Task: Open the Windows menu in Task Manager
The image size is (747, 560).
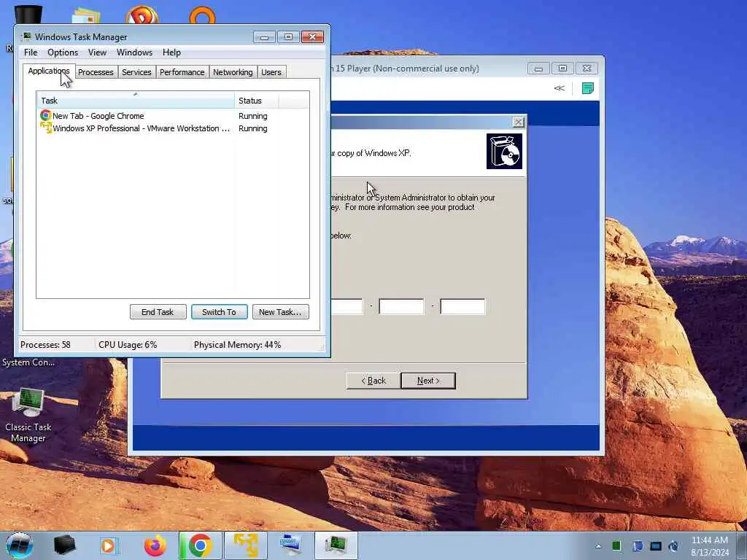Action: click(x=134, y=52)
